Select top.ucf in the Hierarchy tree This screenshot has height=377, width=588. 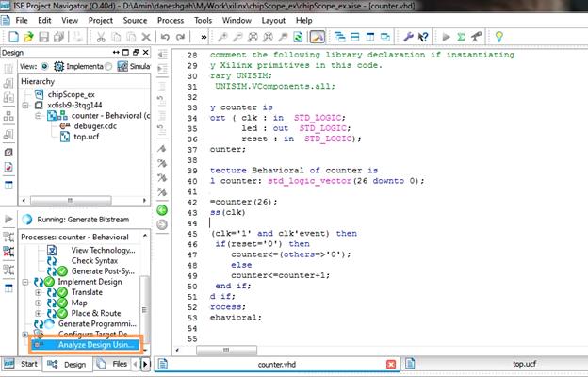point(87,137)
